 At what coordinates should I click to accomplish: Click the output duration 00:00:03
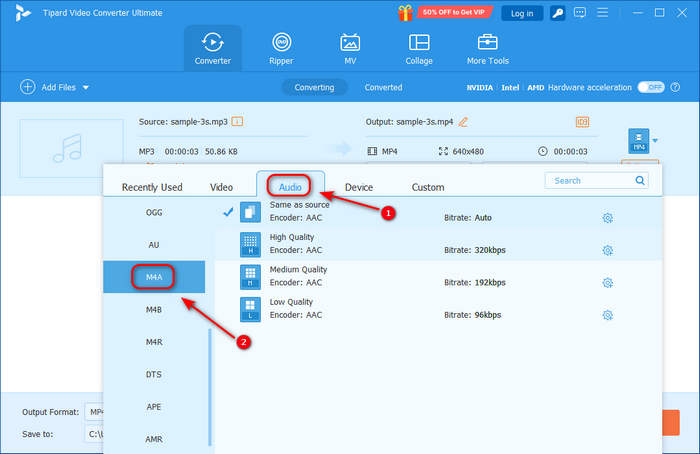pyautogui.click(x=570, y=152)
